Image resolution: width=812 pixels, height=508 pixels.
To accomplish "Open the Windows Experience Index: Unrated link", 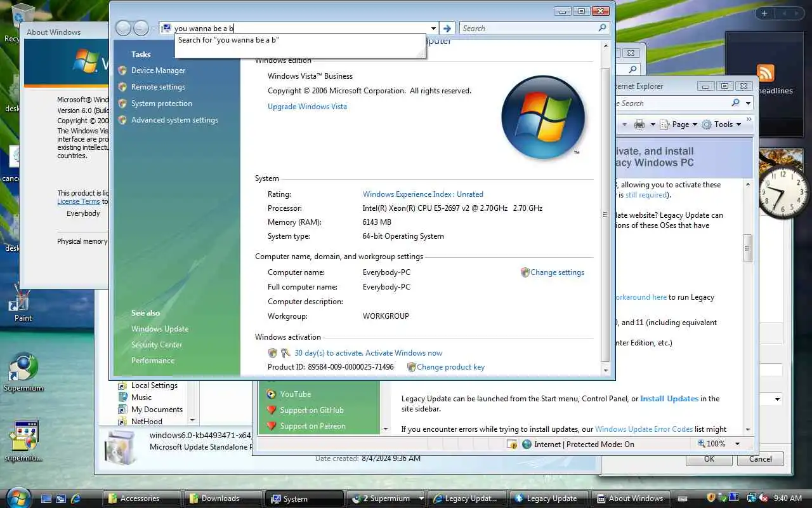I will [423, 194].
